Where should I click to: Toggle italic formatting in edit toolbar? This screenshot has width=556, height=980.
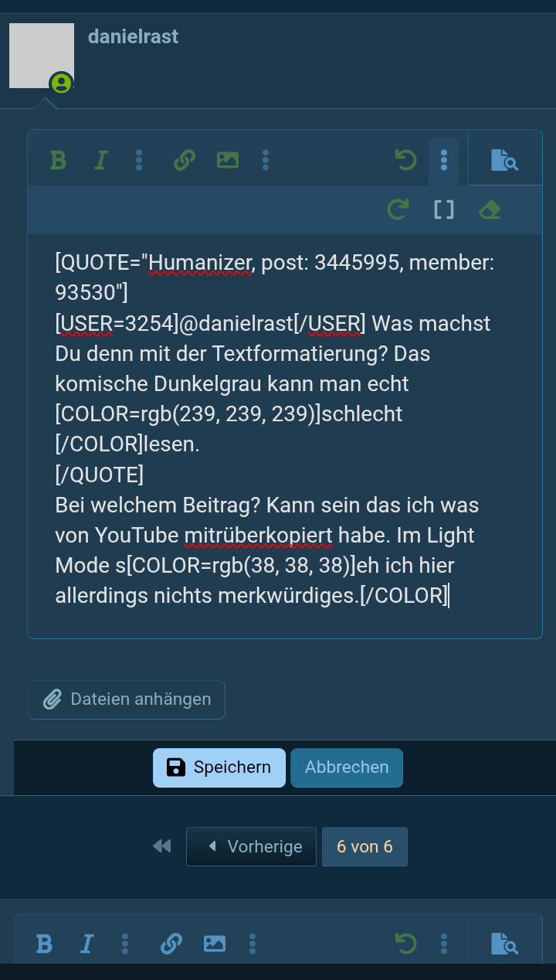coord(100,160)
